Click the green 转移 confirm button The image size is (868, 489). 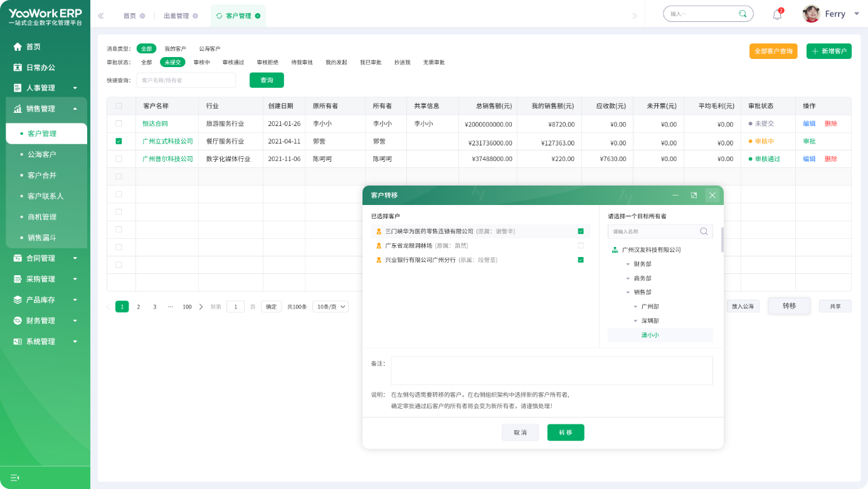pyautogui.click(x=566, y=433)
